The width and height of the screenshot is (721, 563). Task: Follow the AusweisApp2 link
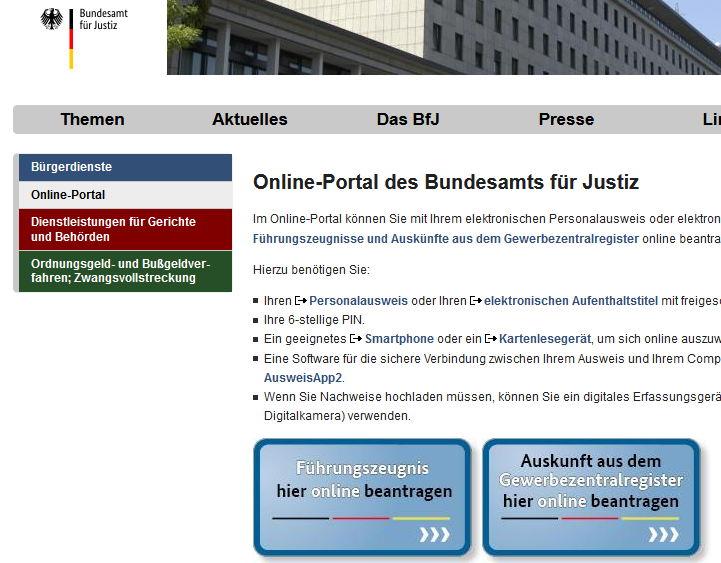(x=303, y=378)
